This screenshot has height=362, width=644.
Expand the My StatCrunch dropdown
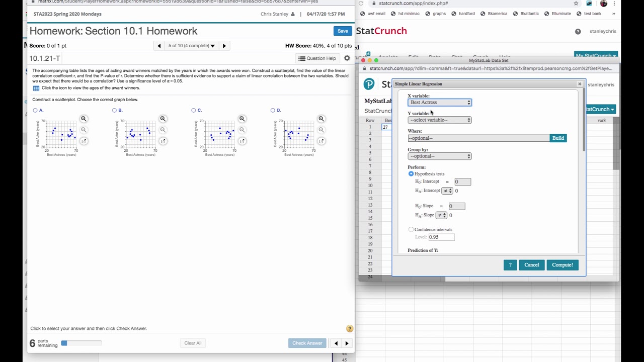point(595,55)
